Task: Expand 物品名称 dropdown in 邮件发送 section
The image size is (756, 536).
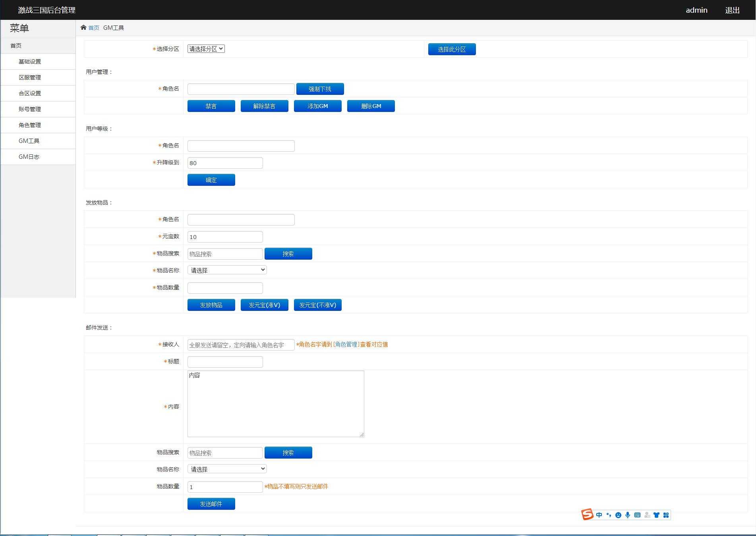Action: (227, 469)
